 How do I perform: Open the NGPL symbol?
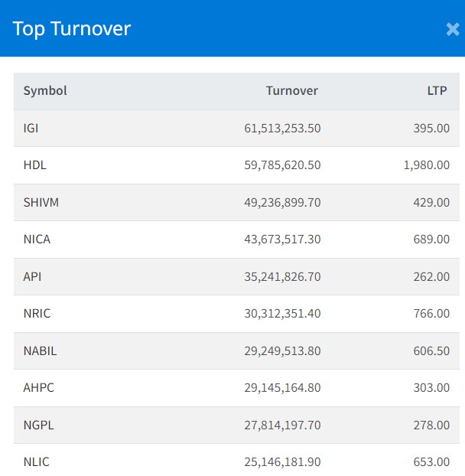[x=38, y=425]
